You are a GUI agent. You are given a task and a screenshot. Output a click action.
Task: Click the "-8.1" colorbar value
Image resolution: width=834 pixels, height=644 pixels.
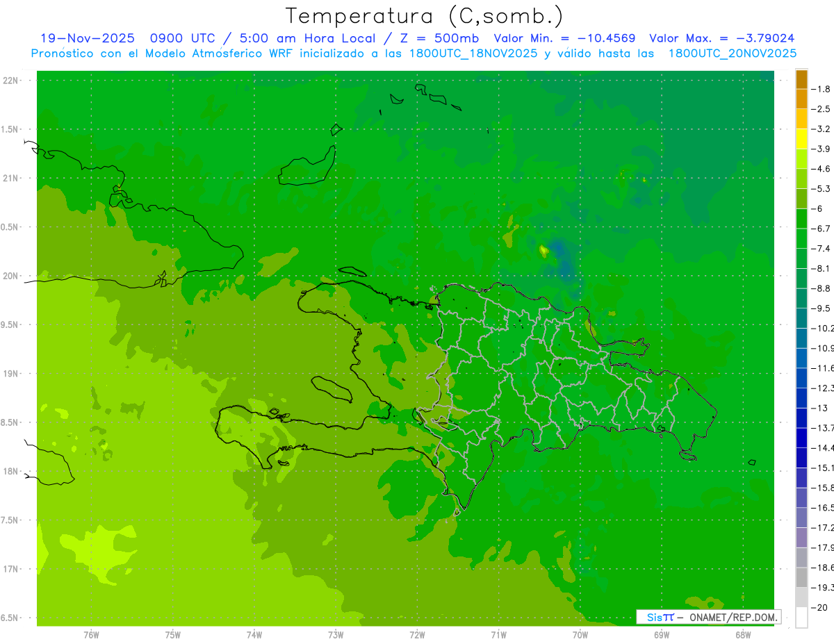[821, 268]
